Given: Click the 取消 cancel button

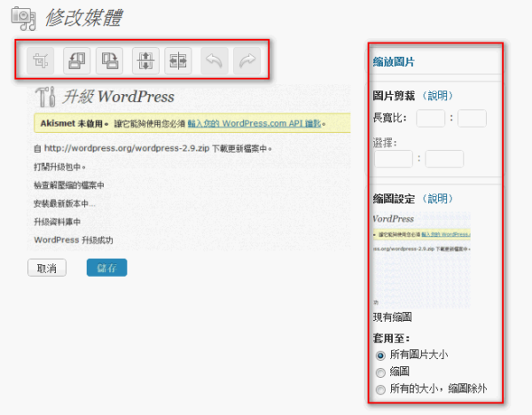Looking at the screenshot, I should click(x=47, y=268).
